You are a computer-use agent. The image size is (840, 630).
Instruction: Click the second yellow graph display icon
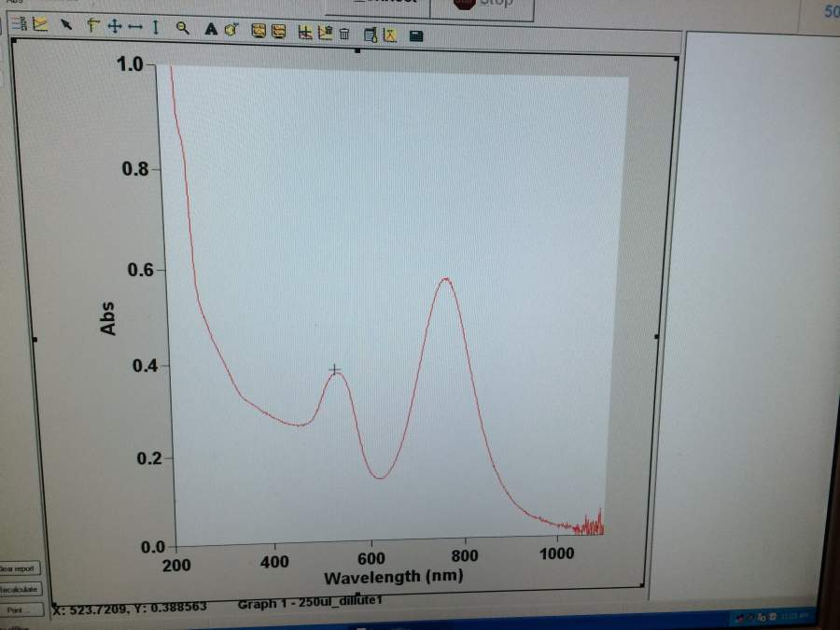pyautogui.click(x=278, y=32)
